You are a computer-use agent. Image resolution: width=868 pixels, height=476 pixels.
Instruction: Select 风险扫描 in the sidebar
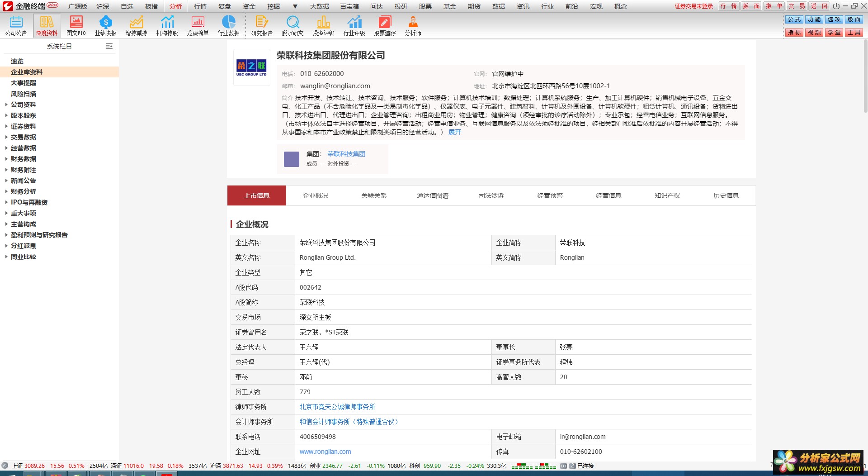tap(24, 94)
